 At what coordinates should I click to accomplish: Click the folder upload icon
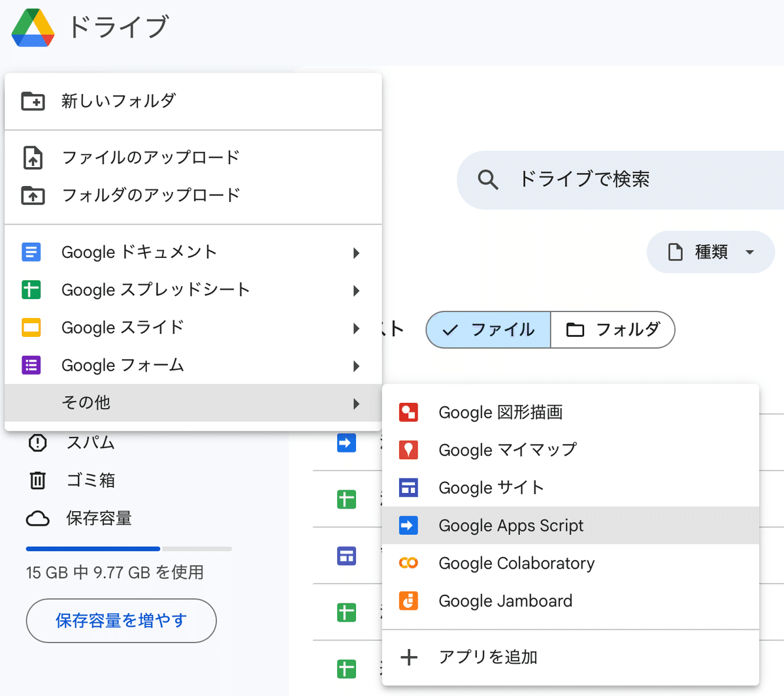(x=33, y=195)
